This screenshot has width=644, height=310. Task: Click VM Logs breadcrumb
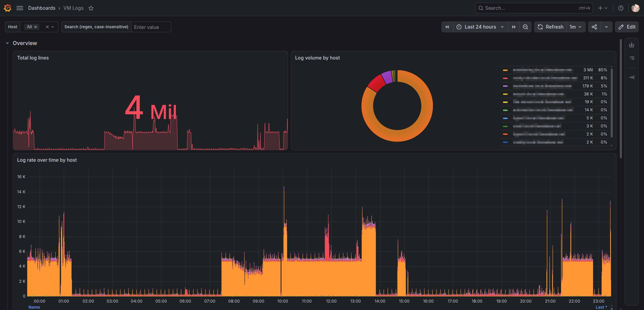[74, 8]
